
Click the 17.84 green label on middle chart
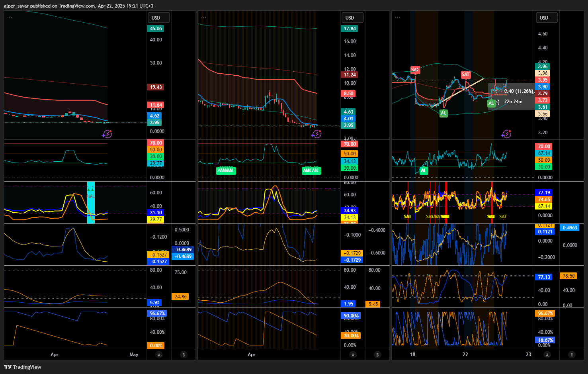coord(350,29)
